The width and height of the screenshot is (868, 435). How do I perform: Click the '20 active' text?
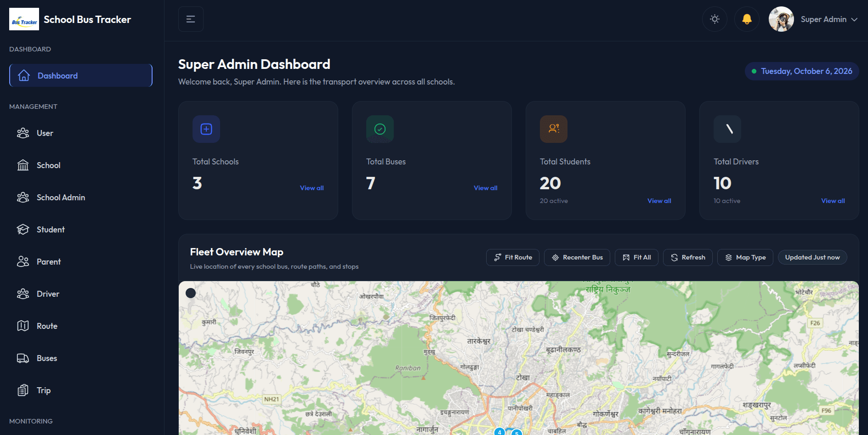click(554, 201)
